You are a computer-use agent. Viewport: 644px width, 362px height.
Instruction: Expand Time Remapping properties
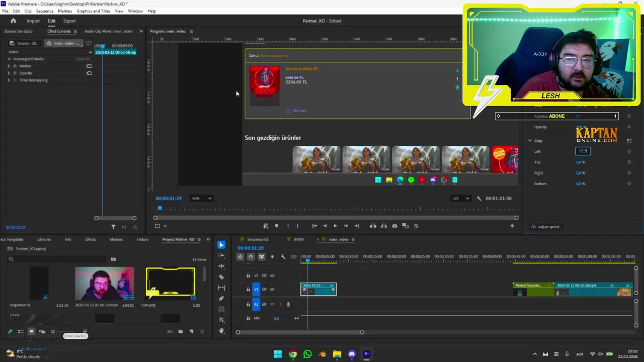9,80
